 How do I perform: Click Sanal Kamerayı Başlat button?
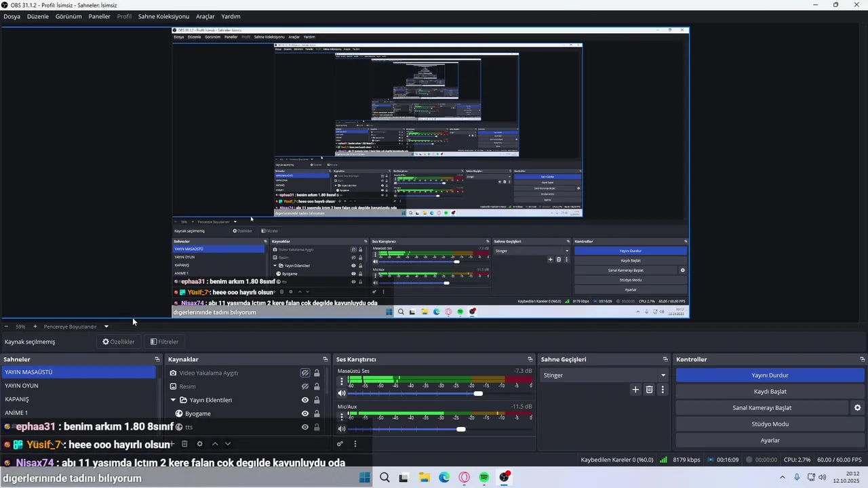(762, 408)
